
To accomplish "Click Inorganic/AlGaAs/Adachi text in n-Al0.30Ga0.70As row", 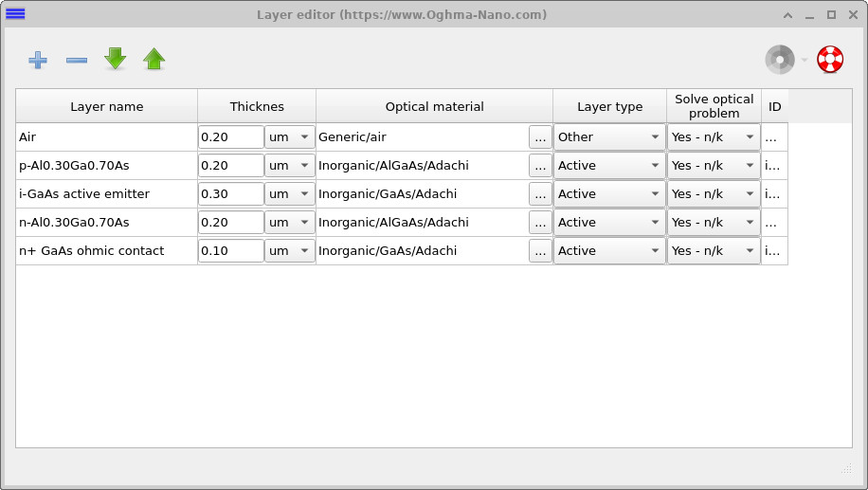I will [x=393, y=222].
